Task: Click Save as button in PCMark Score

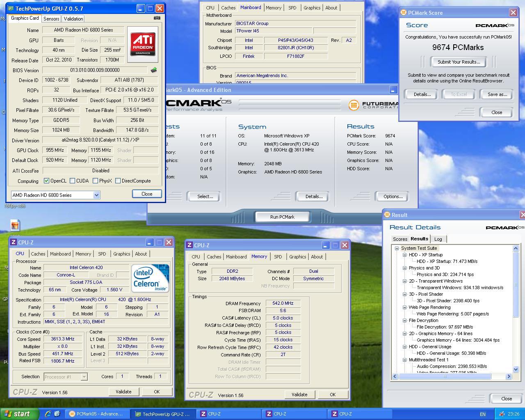Action: [x=497, y=94]
